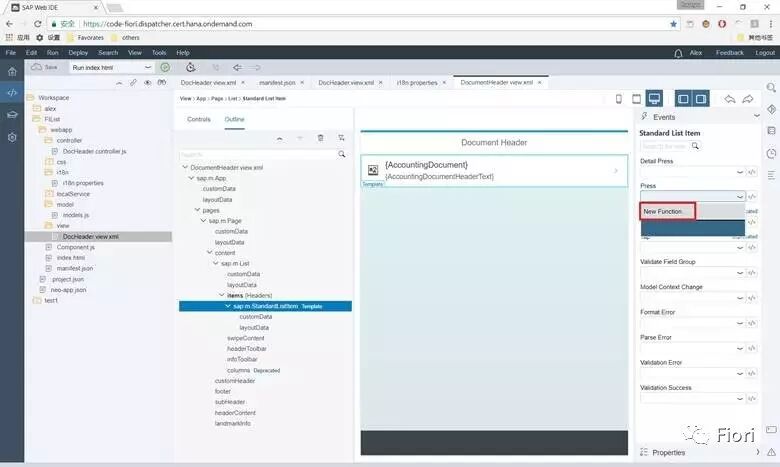Open the Preferences gear icon in sidebar

[12, 137]
